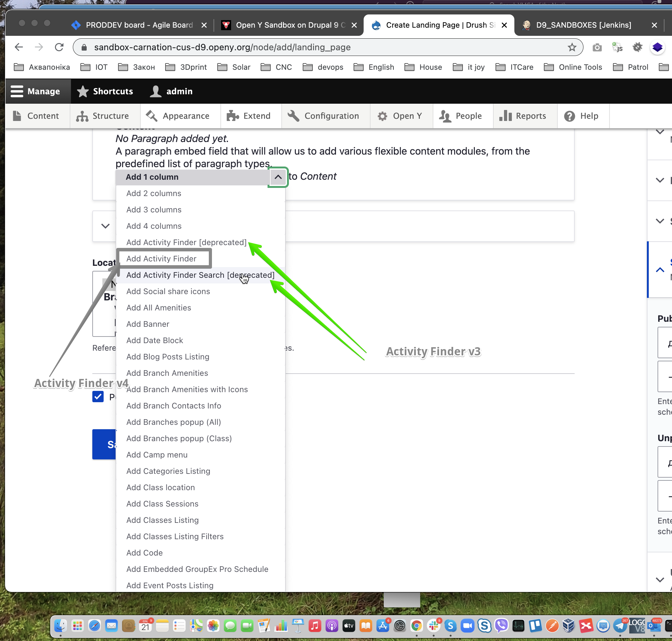Choose Add 2 columns from dropdown

click(200, 193)
